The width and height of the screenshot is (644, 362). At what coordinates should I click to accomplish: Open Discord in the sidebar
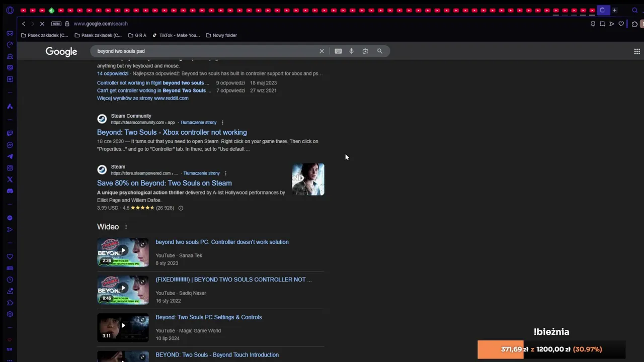pos(10,191)
